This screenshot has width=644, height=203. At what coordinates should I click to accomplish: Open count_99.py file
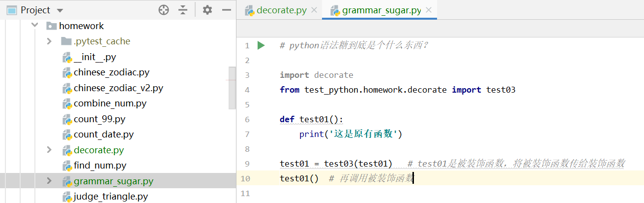(99, 119)
